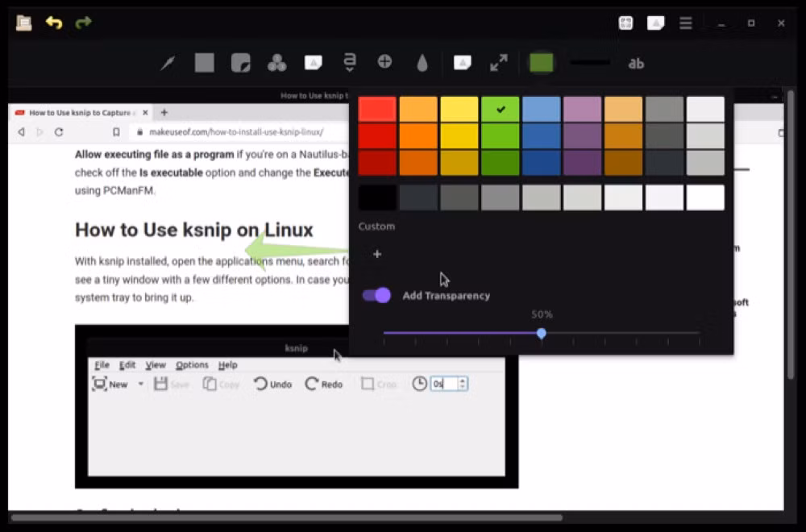The height and width of the screenshot is (532, 806).
Task: Pick the light blue swatch in the top row
Action: [x=542, y=109]
